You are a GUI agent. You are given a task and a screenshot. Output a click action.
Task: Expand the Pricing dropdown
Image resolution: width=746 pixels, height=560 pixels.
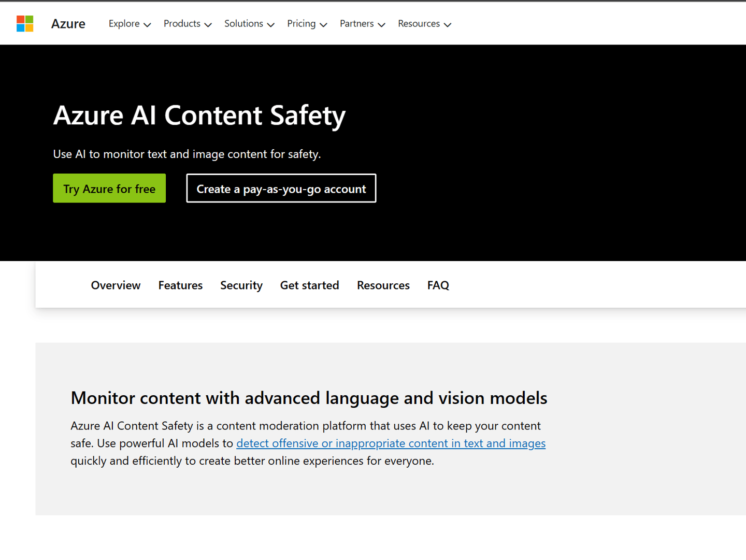(x=307, y=24)
